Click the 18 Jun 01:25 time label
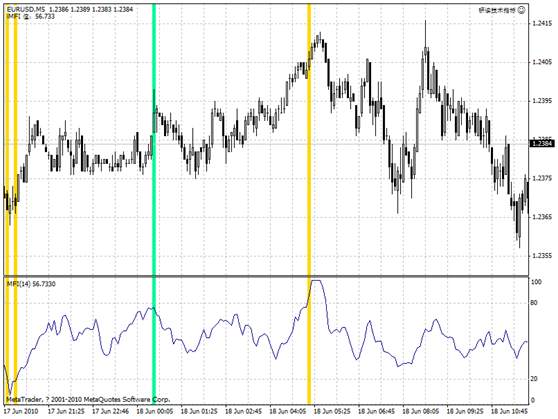The image size is (558, 419). click(x=199, y=411)
